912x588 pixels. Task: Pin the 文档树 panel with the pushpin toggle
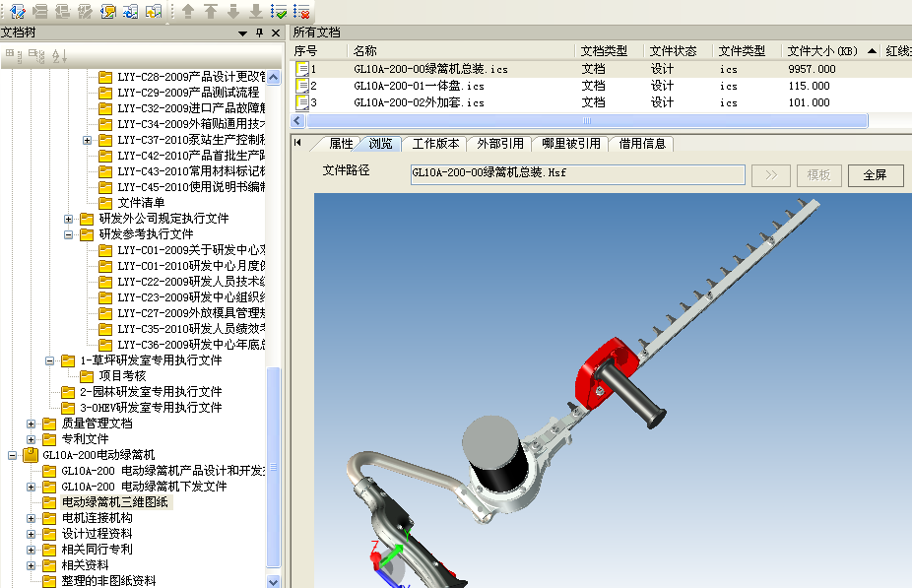coord(259,31)
